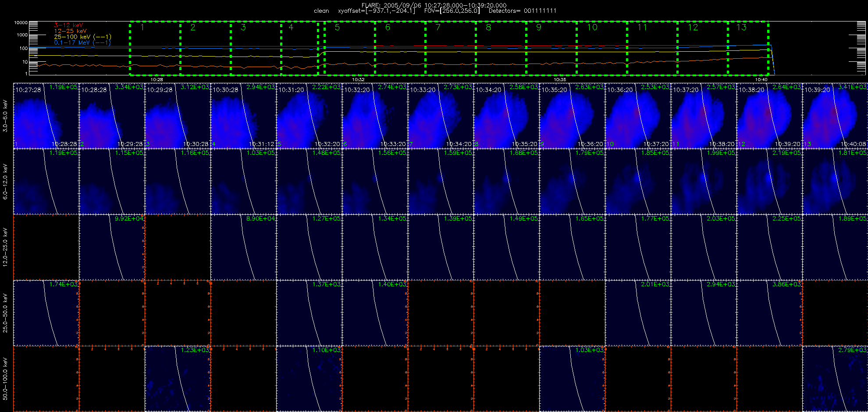Open the 3-6 keV image with peak 2.74E+03

tap(375, 116)
